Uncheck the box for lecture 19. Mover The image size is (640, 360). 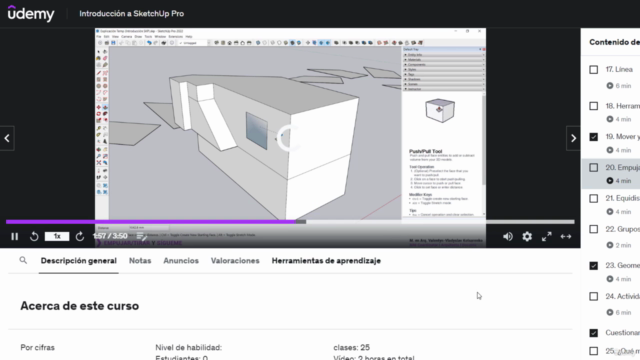(x=594, y=137)
